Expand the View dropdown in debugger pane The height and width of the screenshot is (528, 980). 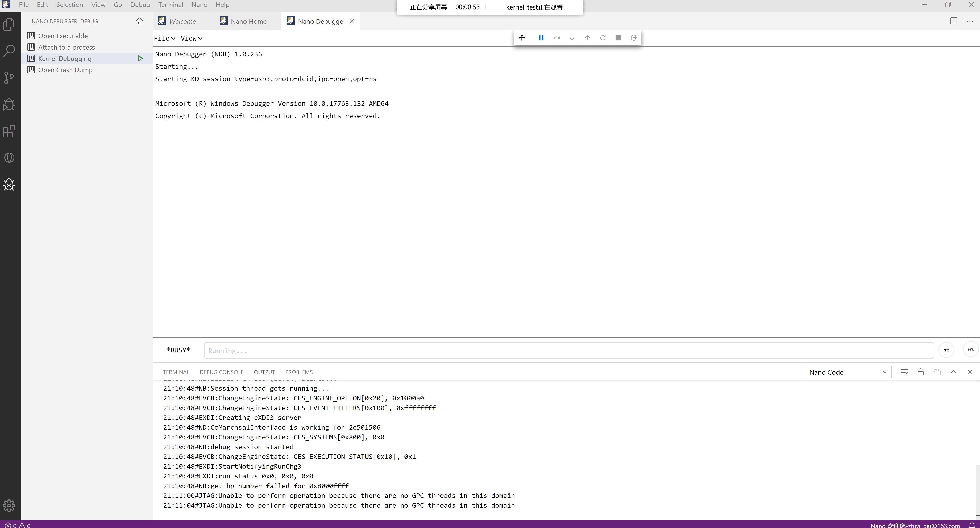(191, 39)
